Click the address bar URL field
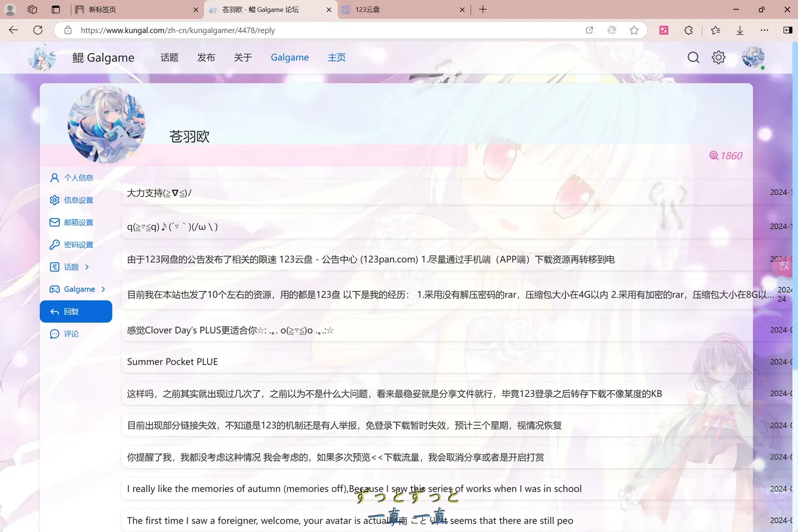Screen dimensions: 798x532 point(325,30)
